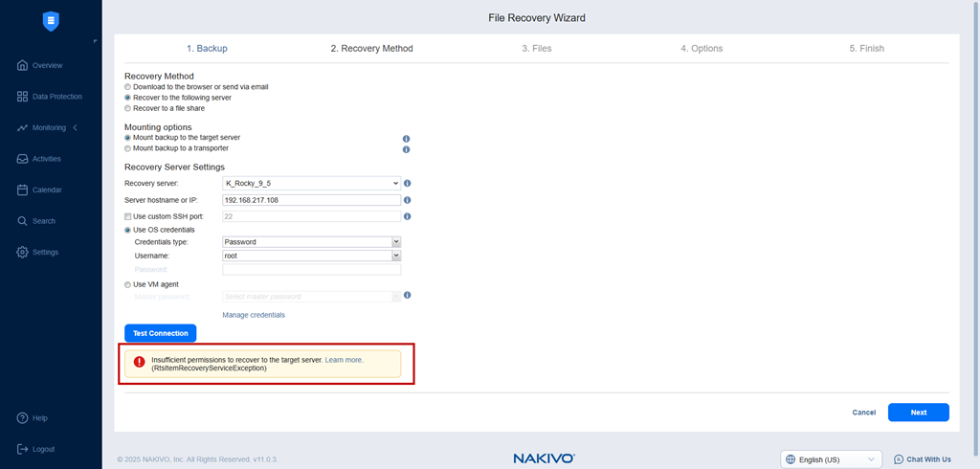Select Recover to the following server
The width and height of the screenshot is (980, 469).
[127, 98]
